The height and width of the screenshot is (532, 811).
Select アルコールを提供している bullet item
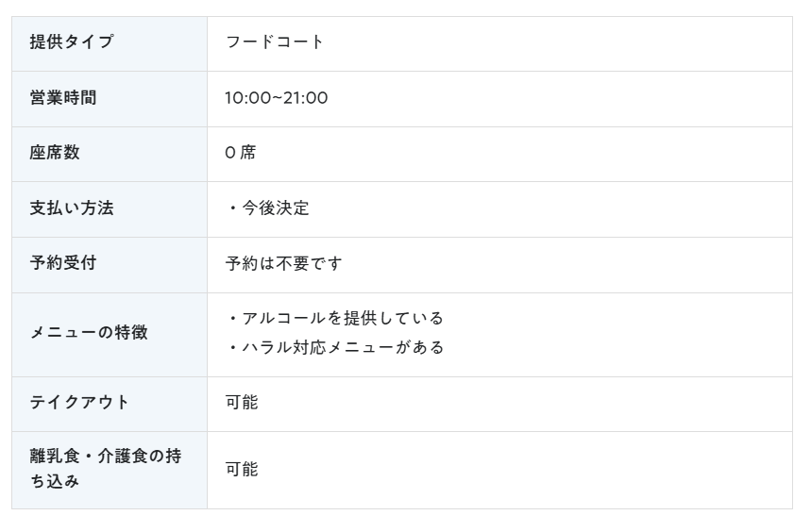343,318
